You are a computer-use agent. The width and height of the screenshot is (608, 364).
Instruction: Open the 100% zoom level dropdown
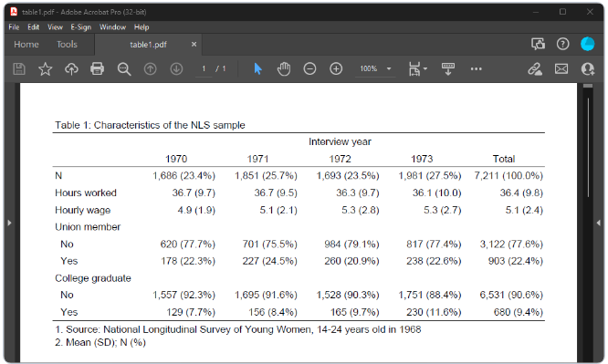coord(389,69)
